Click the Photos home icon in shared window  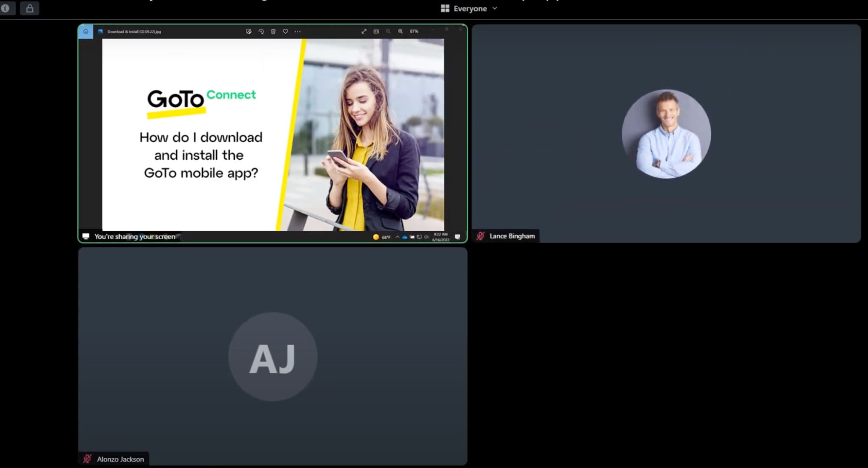tap(86, 32)
